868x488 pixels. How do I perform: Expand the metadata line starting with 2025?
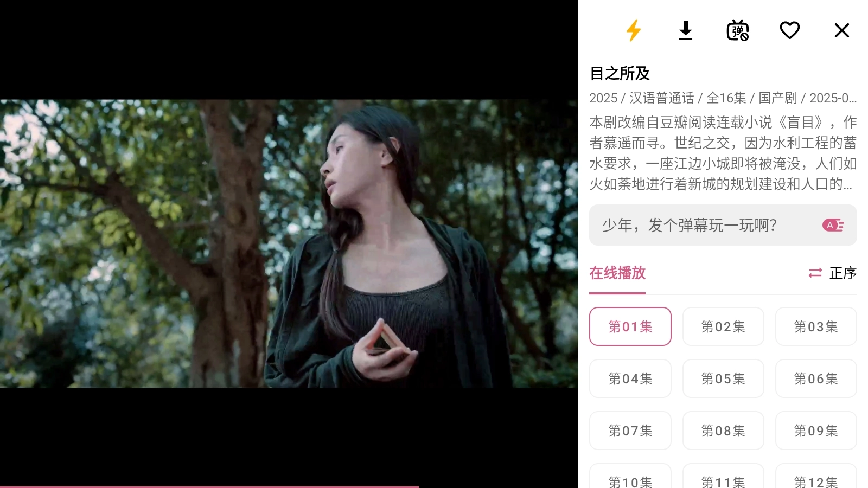pyautogui.click(x=723, y=98)
